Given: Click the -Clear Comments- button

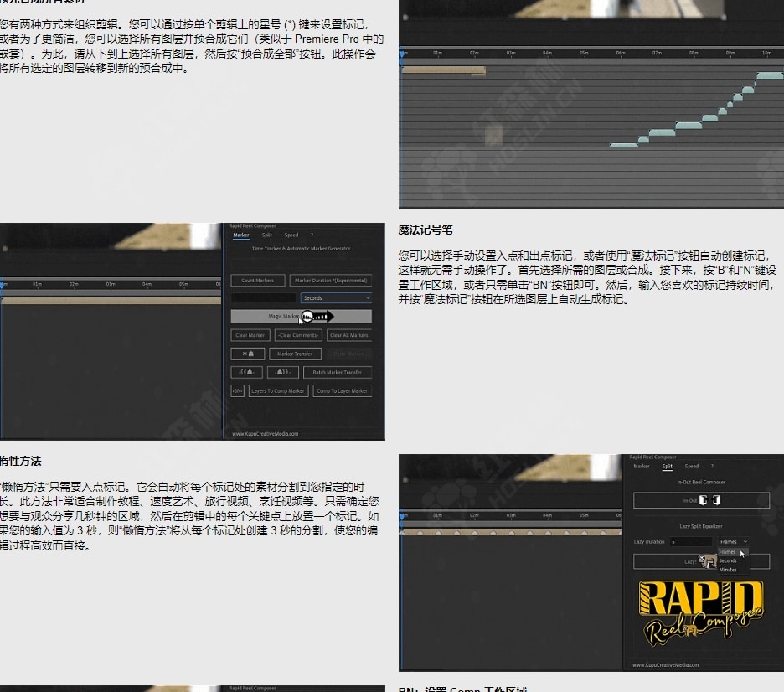Looking at the screenshot, I should coord(298,335).
